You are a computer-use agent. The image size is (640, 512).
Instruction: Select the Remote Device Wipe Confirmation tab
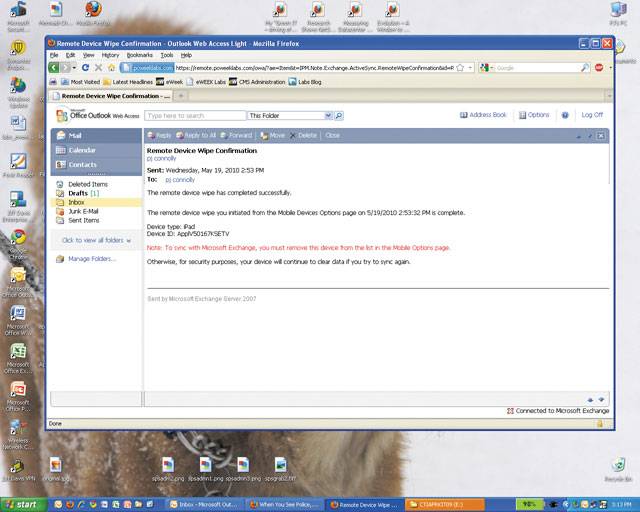(x=111, y=96)
